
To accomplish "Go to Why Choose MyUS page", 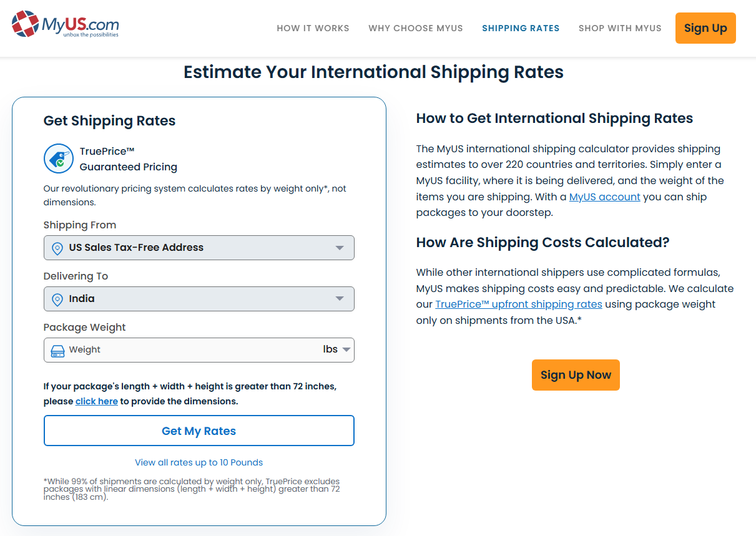I will (416, 28).
